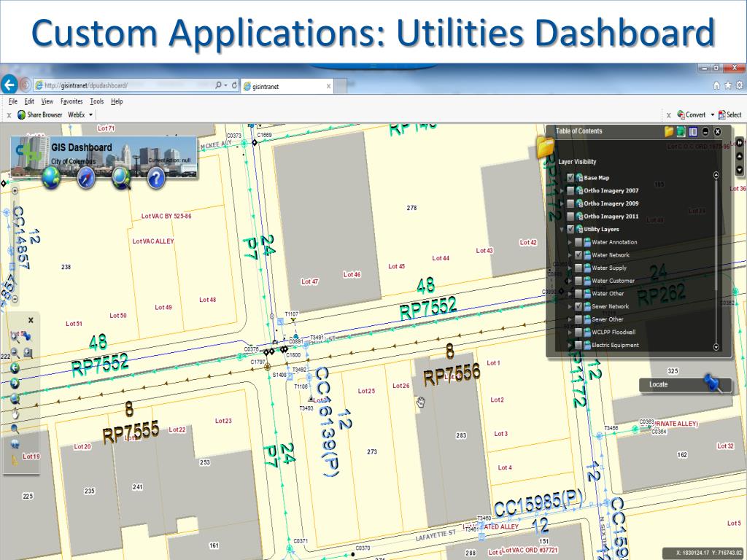Open the globe magnifier search tool

(122, 178)
